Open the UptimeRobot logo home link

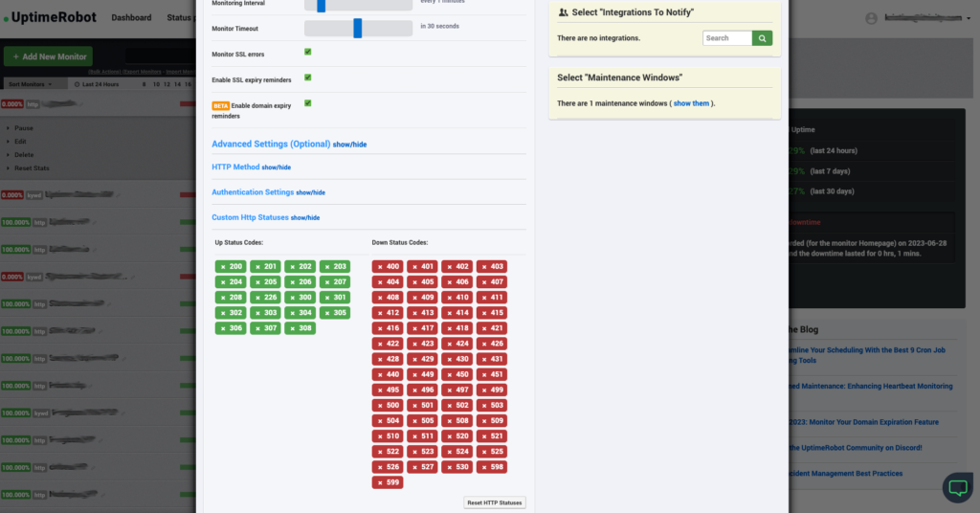(50, 17)
